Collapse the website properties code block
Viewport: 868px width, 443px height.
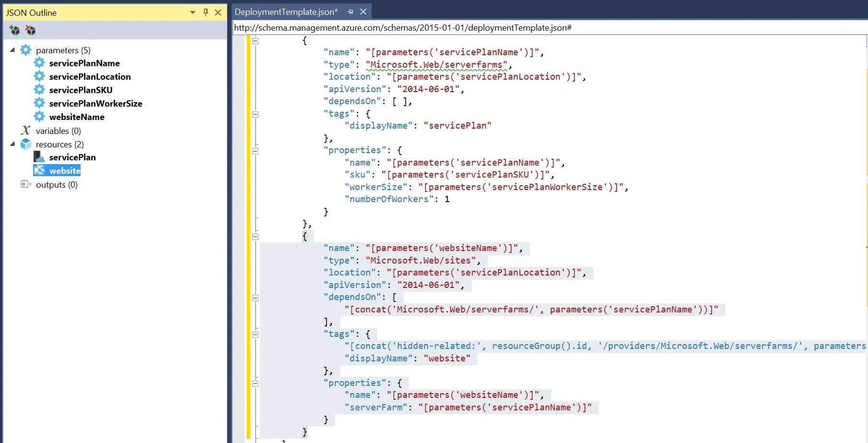[255, 383]
